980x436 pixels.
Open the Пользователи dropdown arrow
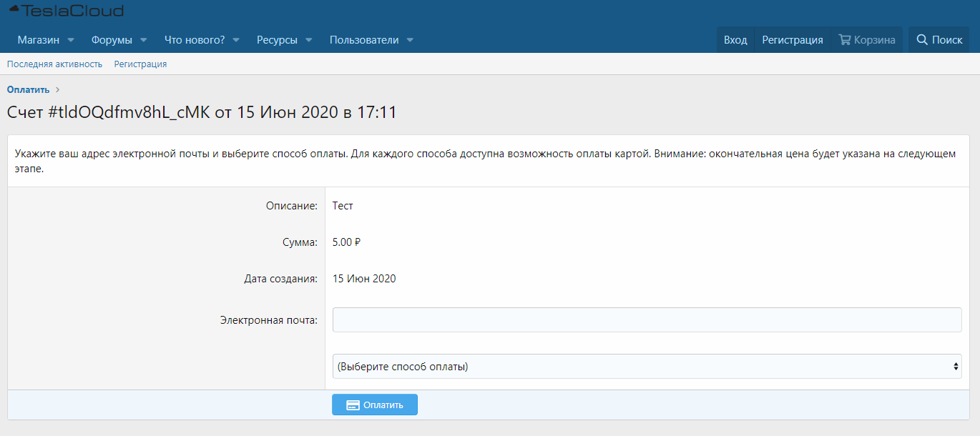410,40
